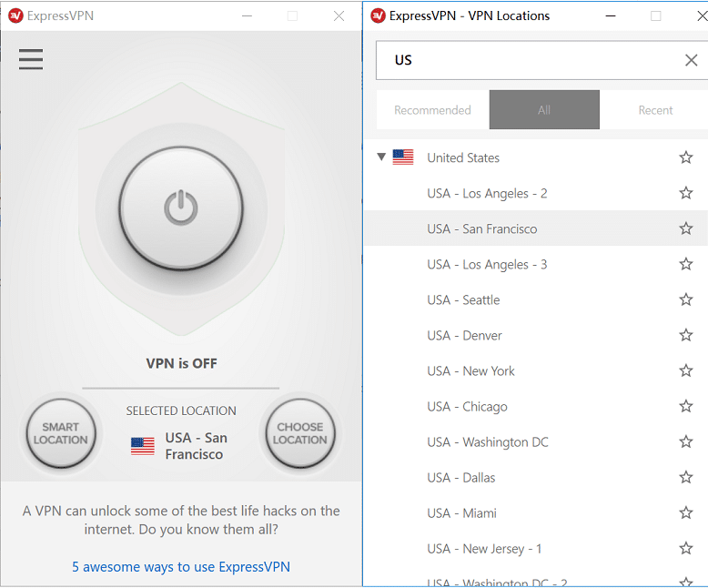The image size is (708, 588).
Task: Turn on the VPN power button
Action: click(x=181, y=208)
